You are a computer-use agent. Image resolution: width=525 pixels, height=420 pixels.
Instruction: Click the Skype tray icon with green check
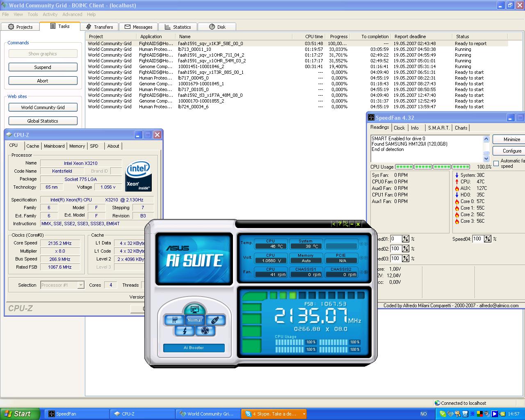coord(443,414)
